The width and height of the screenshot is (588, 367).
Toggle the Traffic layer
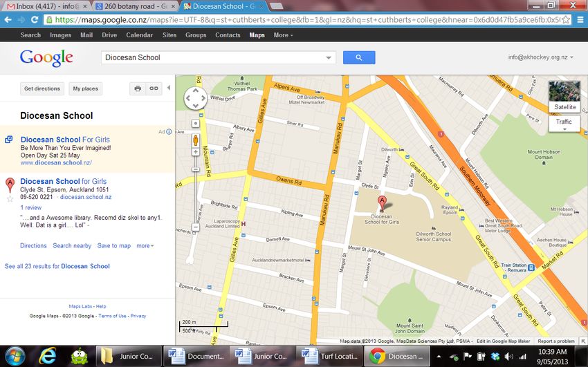click(564, 122)
